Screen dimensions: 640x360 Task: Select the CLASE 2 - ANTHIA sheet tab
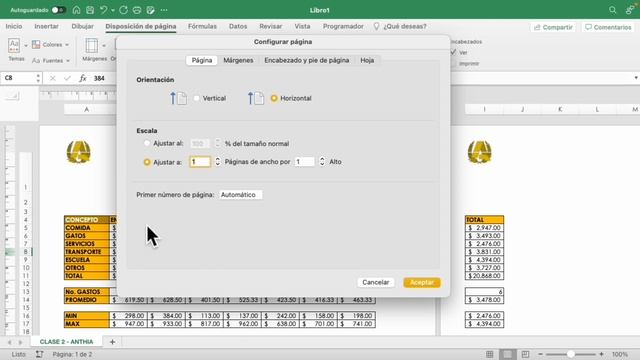coord(67,342)
